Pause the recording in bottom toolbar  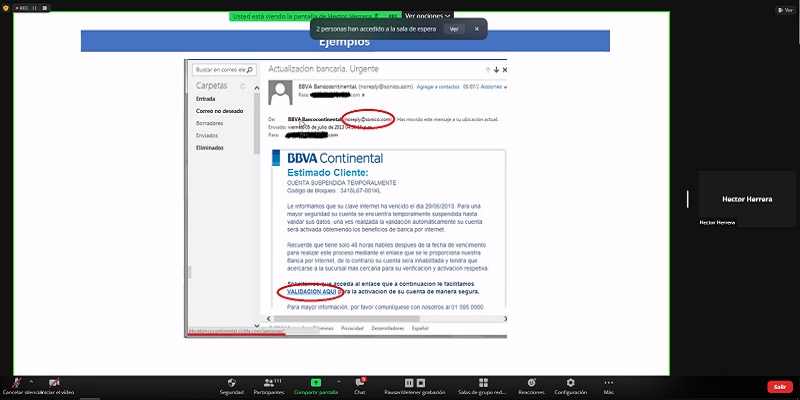click(409, 383)
